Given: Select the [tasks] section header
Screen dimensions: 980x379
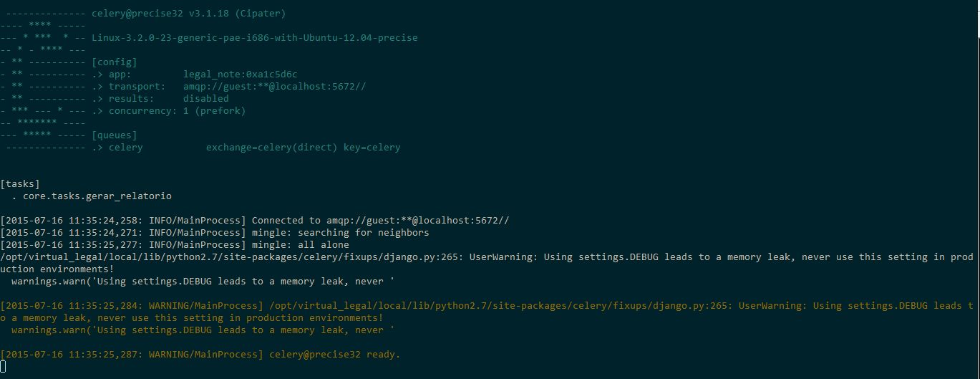Looking at the screenshot, I should tap(20, 184).
